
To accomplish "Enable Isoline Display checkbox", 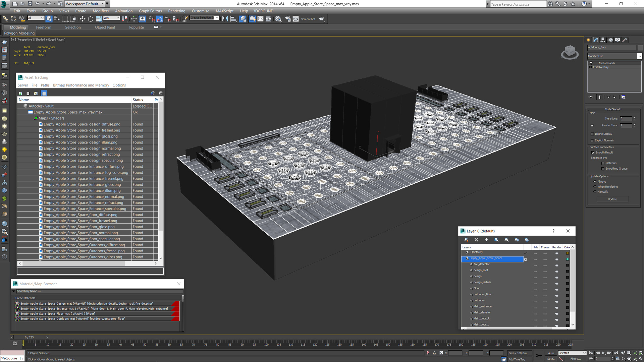I will tap(592, 134).
